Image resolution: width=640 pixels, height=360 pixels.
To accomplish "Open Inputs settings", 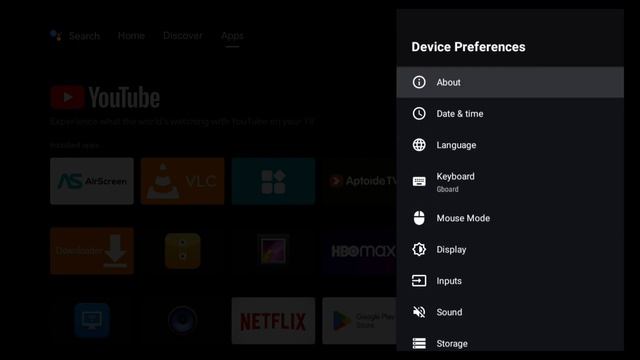I will coord(510,281).
